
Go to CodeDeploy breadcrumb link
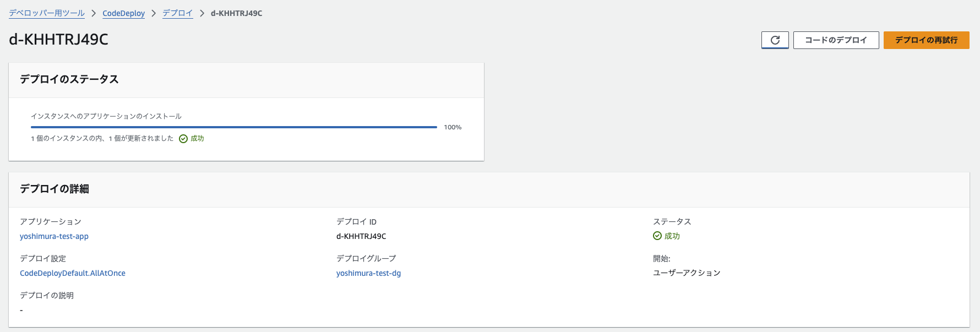tap(123, 13)
